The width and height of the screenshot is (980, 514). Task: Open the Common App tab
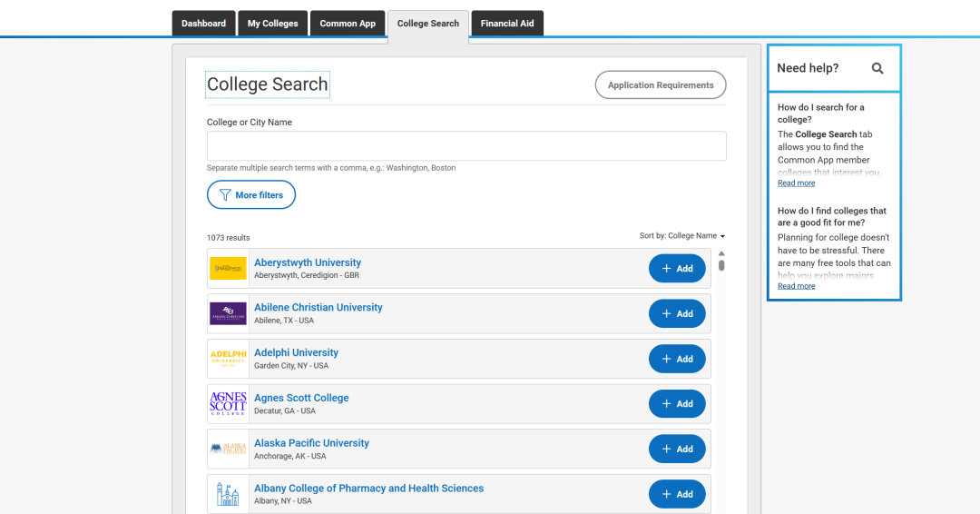pos(348,23)
